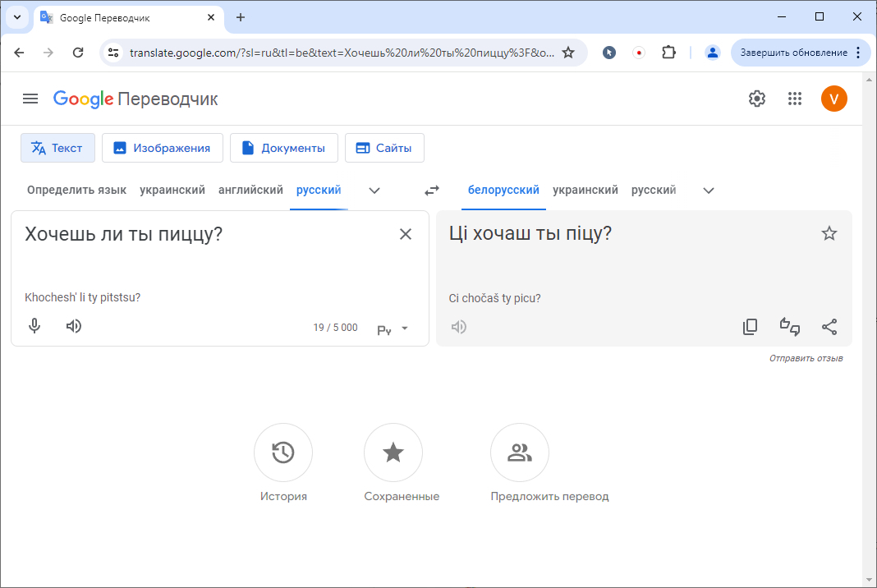Listen to the Russian source text
The width and height of the screenshot is (877, 588).
tap(74, 326)
